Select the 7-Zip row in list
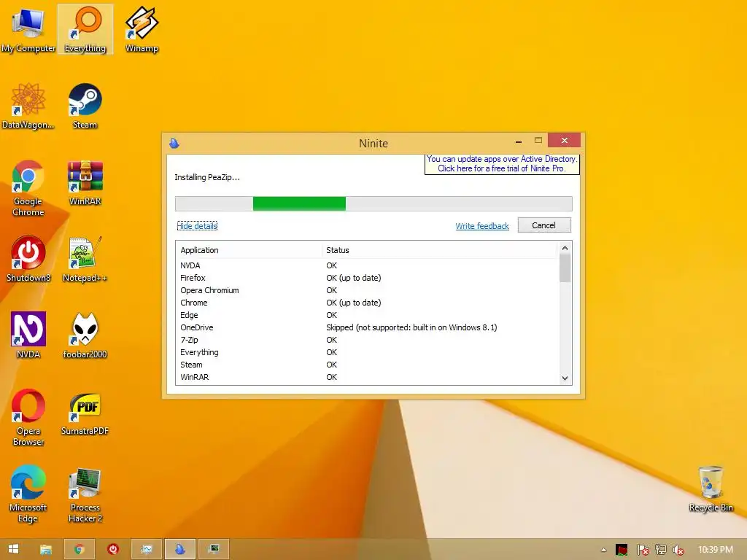The width and height of the screenshot is (747, 560). pyautogui.click(x=368, y=340)
